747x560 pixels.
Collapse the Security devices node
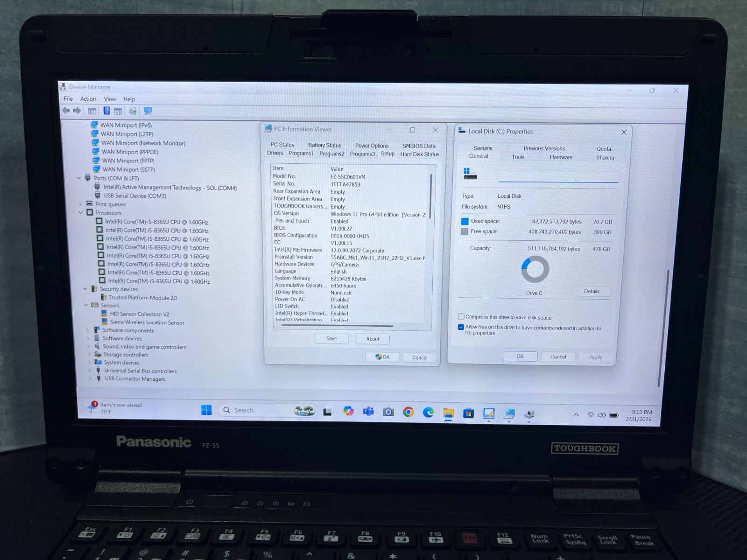[85, 289]
